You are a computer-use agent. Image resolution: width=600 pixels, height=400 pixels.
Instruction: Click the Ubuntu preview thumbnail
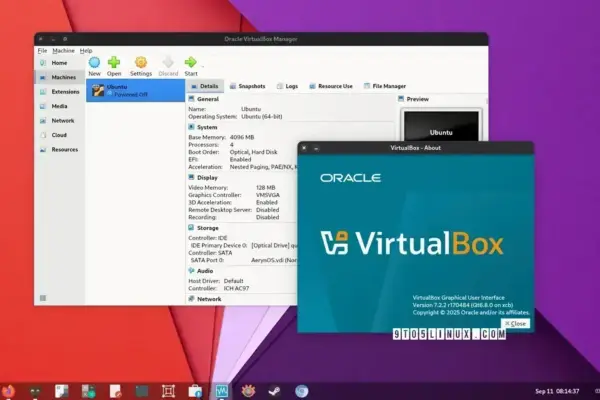pyautogui.click(x=441, y=126)
